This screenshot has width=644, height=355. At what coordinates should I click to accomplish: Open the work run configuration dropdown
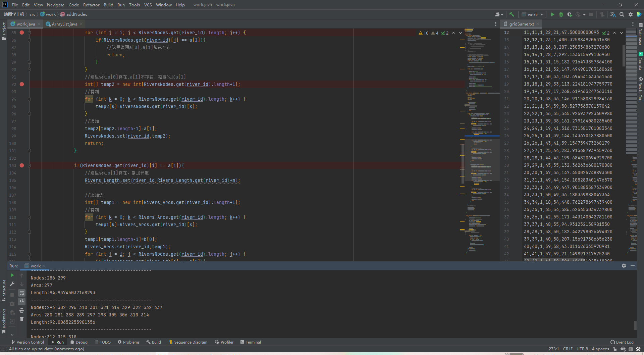pyautogui.click(x=532, y=14)
